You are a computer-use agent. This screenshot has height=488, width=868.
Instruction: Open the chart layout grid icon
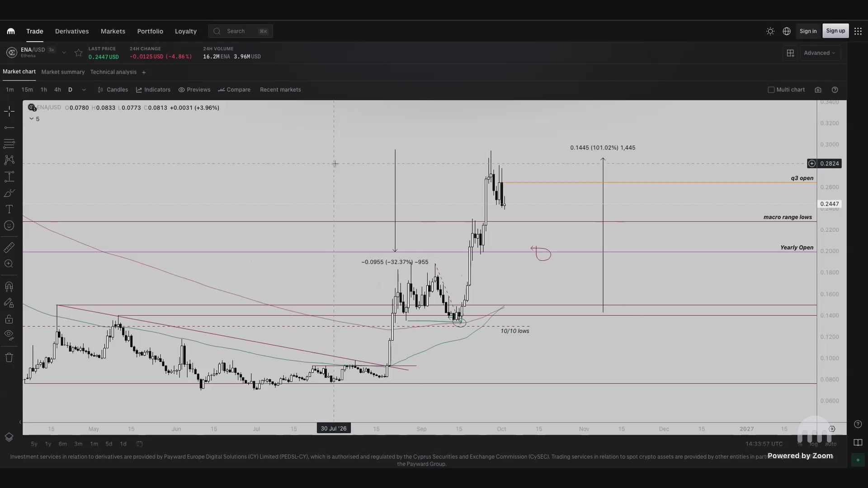(x=790, y=53)
